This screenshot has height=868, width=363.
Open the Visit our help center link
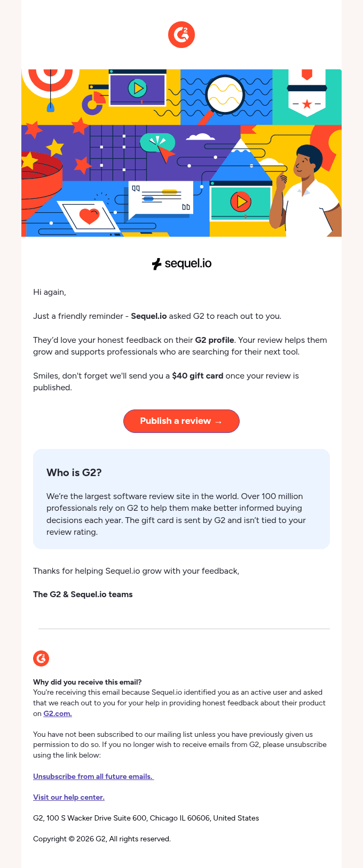[69, 797]
